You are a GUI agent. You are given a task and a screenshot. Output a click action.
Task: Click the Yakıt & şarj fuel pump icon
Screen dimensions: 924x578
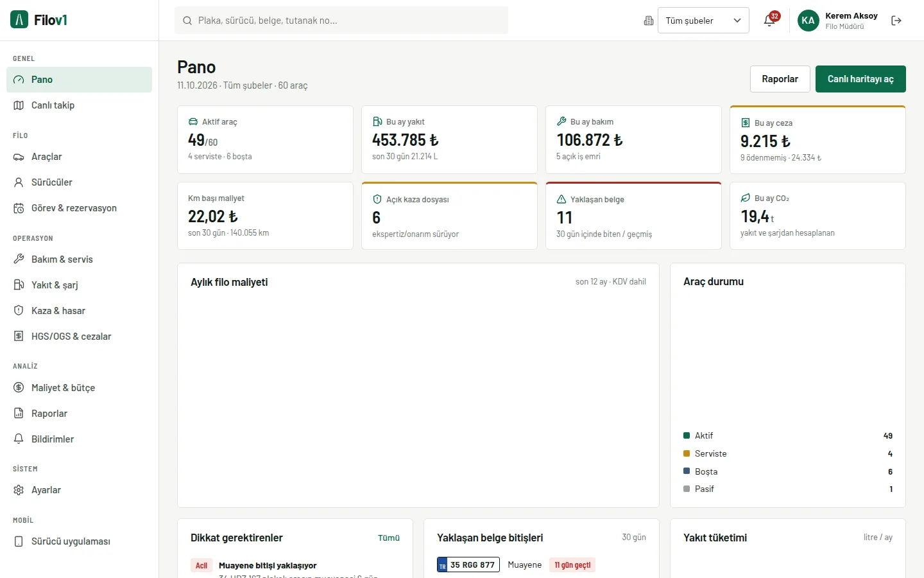point(19,285)
